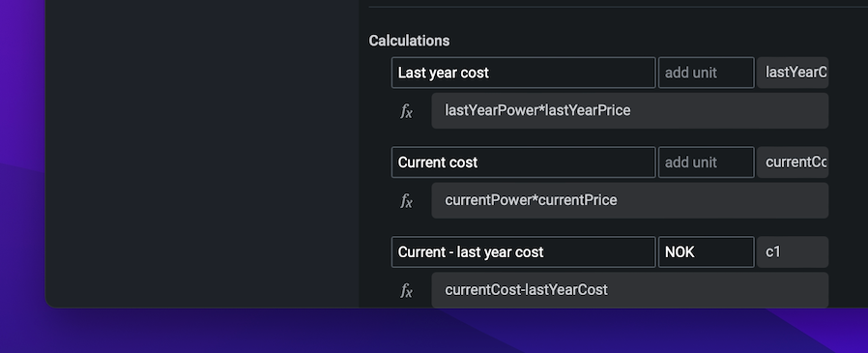
Task: Click the NOK unit field
Action: coord(706,252)
